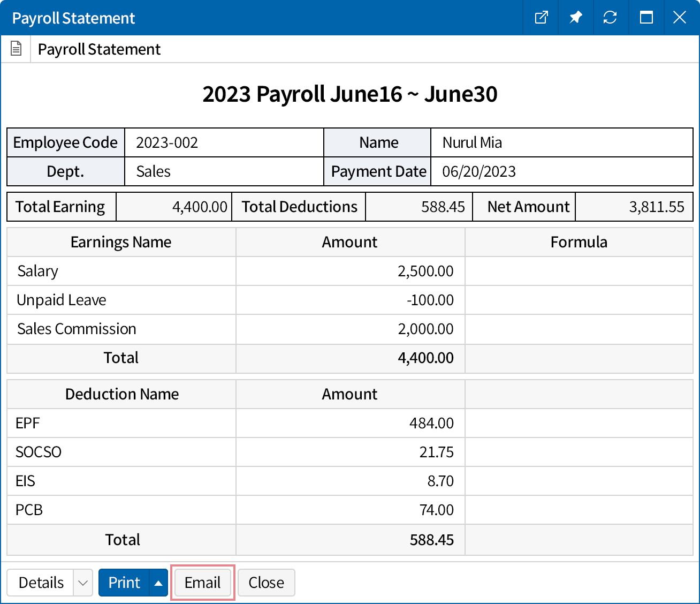Close window using the X icon
This screenshot has width=700, height=604.
[x=680, y=18]
